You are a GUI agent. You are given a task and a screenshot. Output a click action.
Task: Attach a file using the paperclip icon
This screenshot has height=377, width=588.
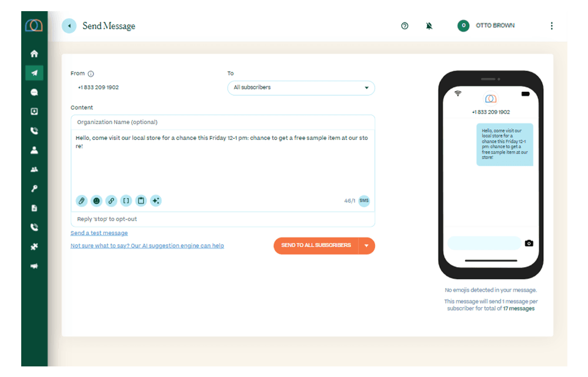pos(81,201)
